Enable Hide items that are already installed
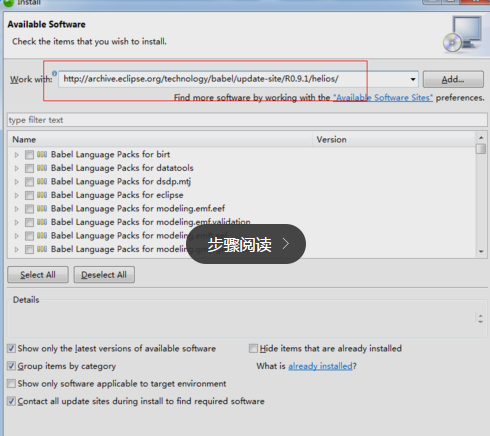 (253, 348)
